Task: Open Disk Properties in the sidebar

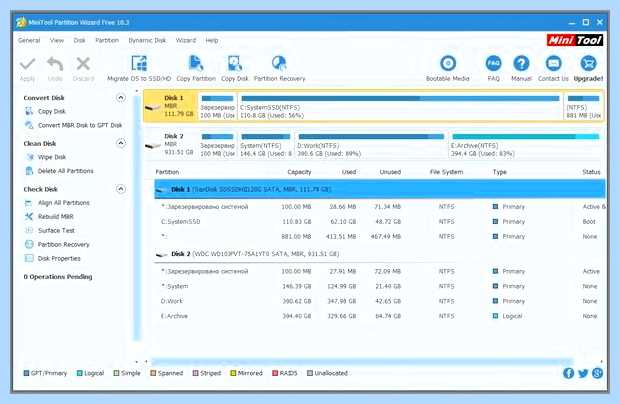Action: pyautogui.click(x=59, y=259)
